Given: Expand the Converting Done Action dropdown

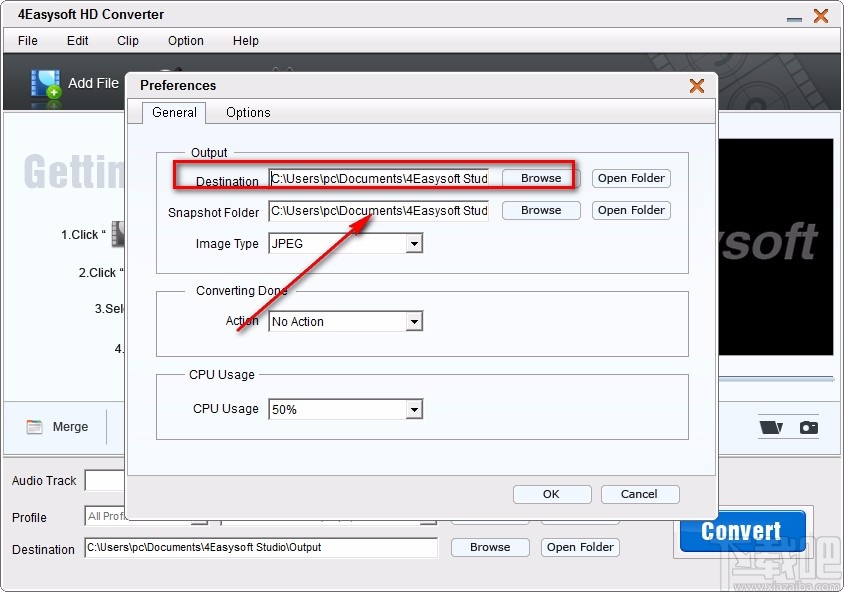Looking at the screenshot, I should click(414, 322).
